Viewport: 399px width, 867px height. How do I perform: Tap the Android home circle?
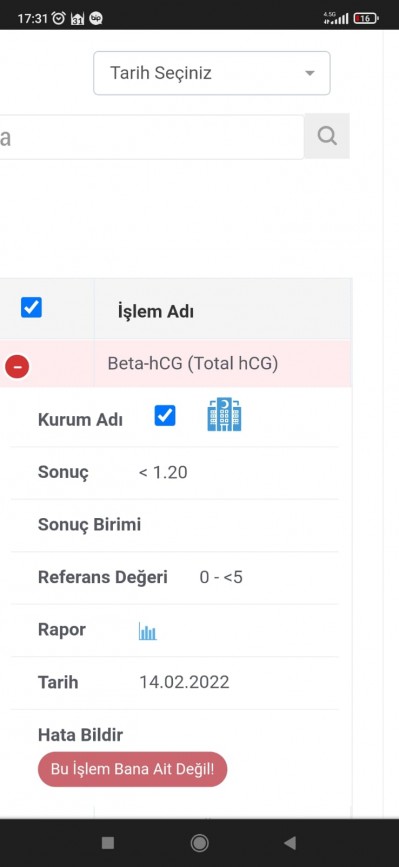(x=200, y=843)
